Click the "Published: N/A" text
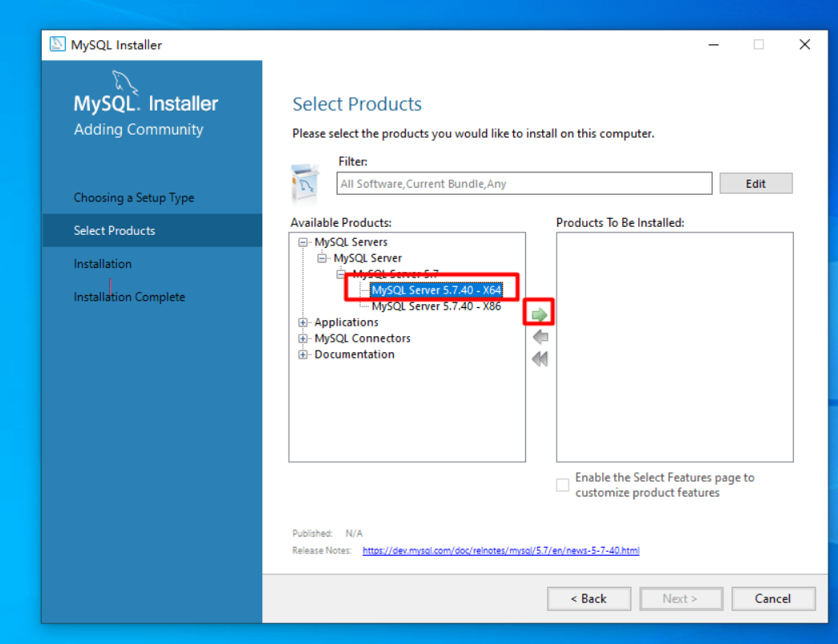Viewport: 838px width, 644px height. point(328,533)
